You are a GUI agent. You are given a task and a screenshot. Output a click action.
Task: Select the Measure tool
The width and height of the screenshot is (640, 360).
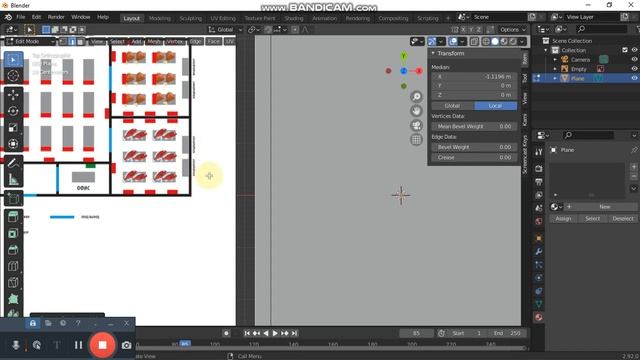pyautogui.click(x=13, y=179)
